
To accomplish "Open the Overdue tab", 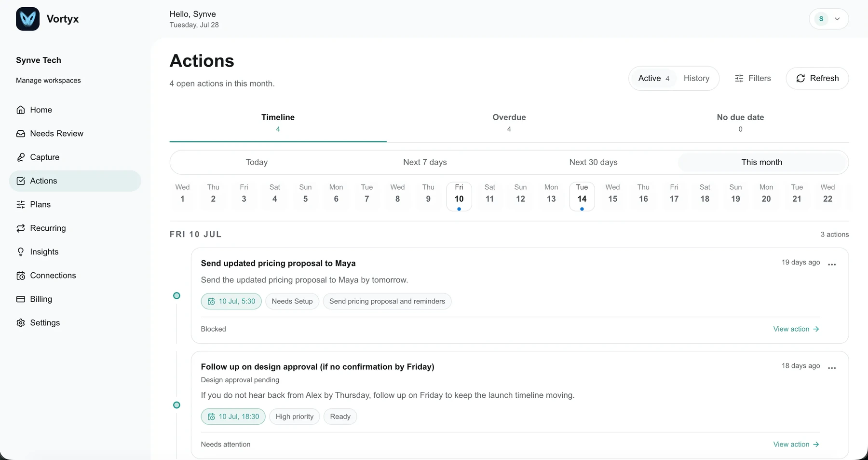I will pyautogui.click(x=509, y=123).
